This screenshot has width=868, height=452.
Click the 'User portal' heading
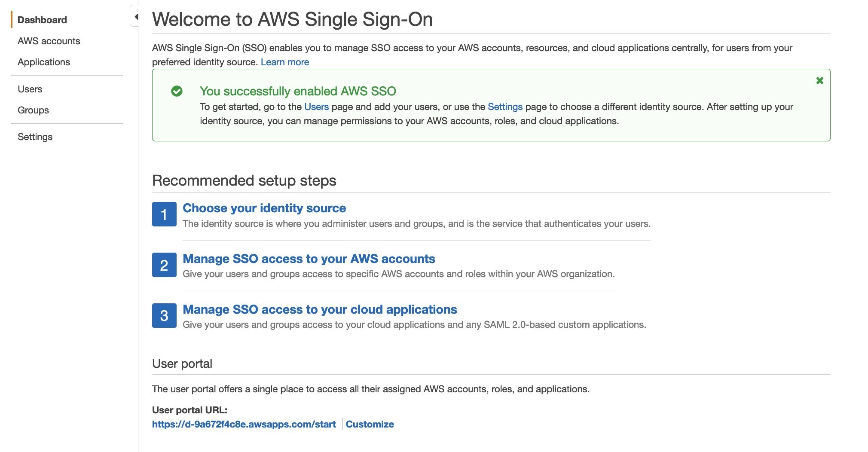click(182, 363)
